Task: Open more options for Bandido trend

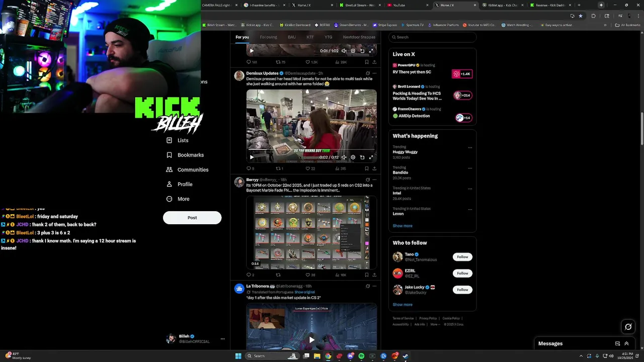Action: (x=470, y=168)
